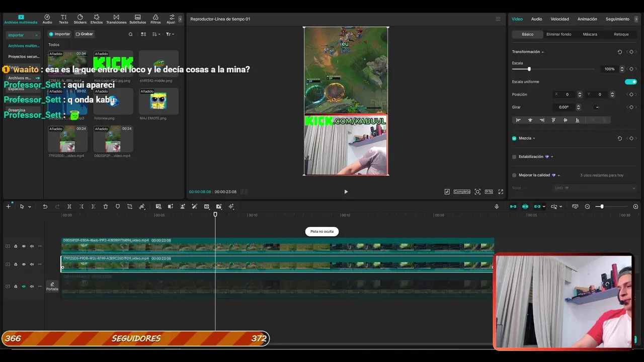Open the Subtítulos panel

(x=137, y=19)
